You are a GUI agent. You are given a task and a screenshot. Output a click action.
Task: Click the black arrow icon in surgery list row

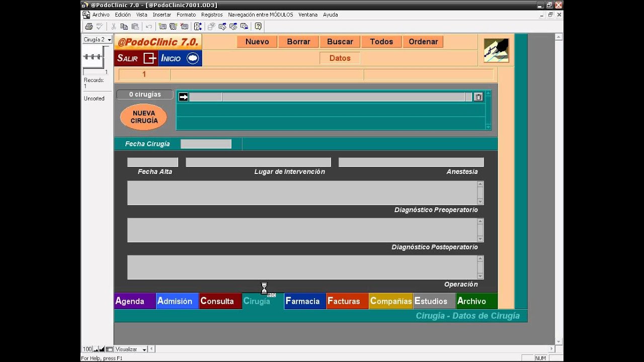point(184,97)
